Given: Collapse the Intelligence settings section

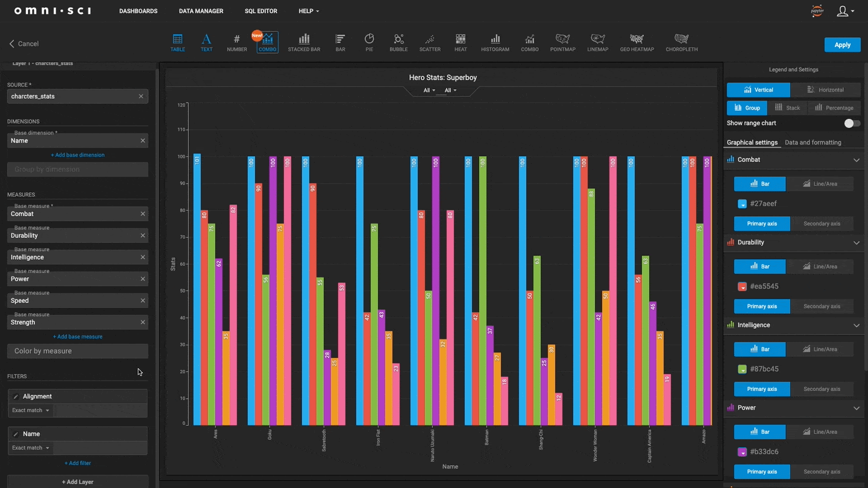Looking at the screenshot, I should [x=857, y=325].
